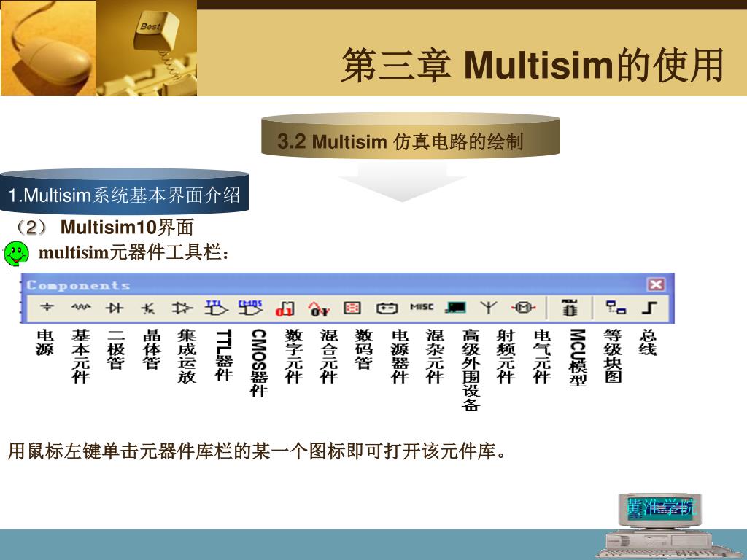Click the label 等级块图
The width and height of the screenshot is (747, 560).
coord(613,356)
